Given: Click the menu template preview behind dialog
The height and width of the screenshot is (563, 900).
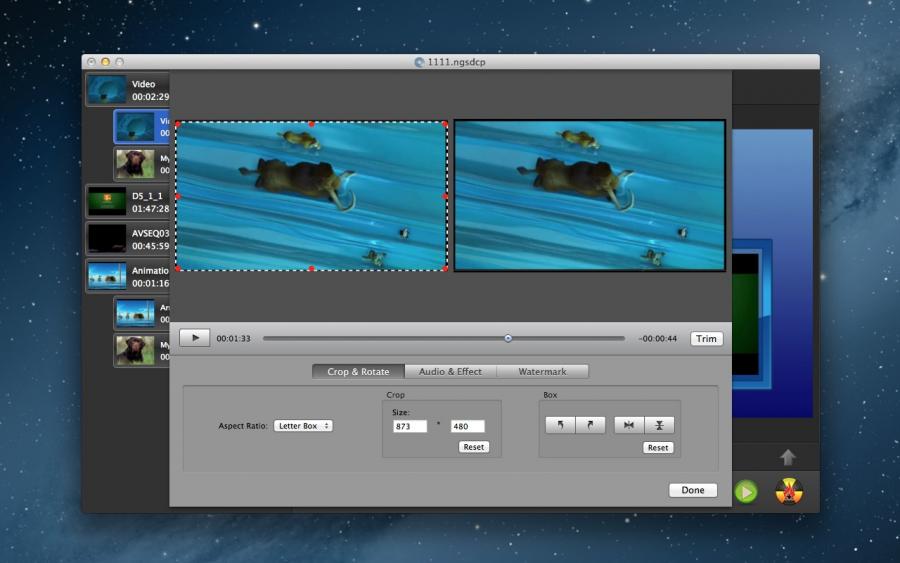Looking at the screenshot, I should (772, 273).
